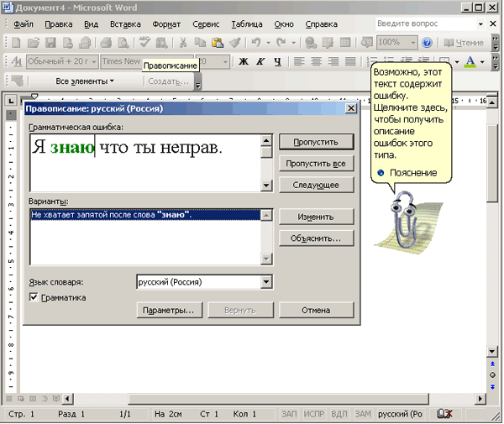This screenshot has height=424, width=504.
Task: Apply bold with Ж button
Action: pos(244,61)
